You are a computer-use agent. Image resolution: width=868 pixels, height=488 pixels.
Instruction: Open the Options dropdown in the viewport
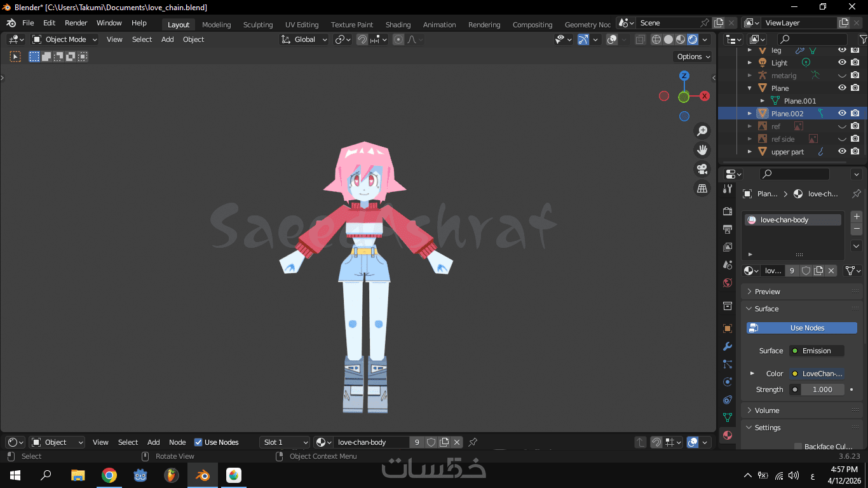pyautogui.click(x=693, y=57)
